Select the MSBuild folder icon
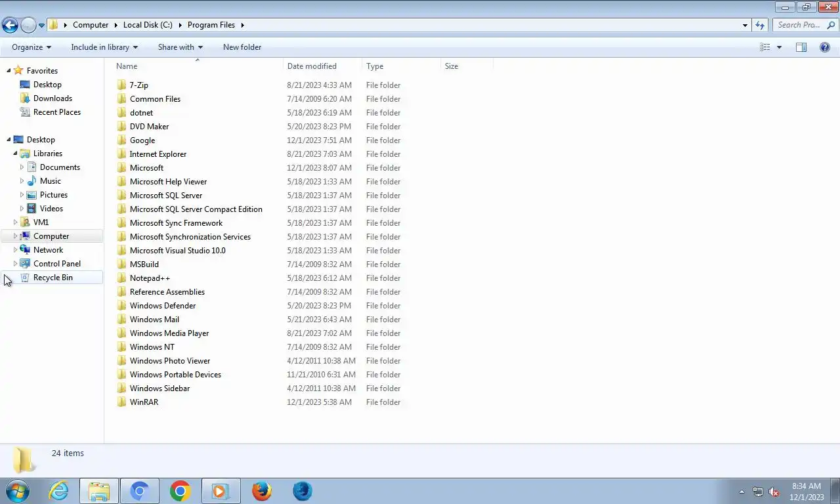 (121, 264)
